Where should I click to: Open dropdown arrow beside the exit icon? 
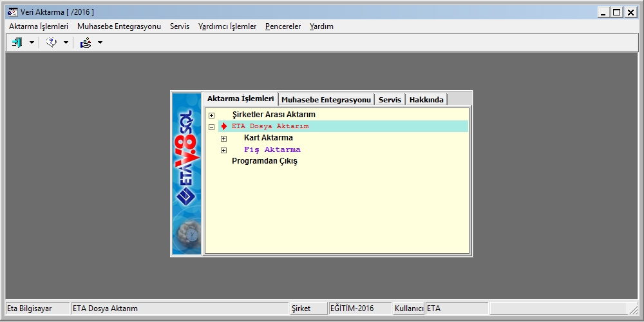pos(32,43)
